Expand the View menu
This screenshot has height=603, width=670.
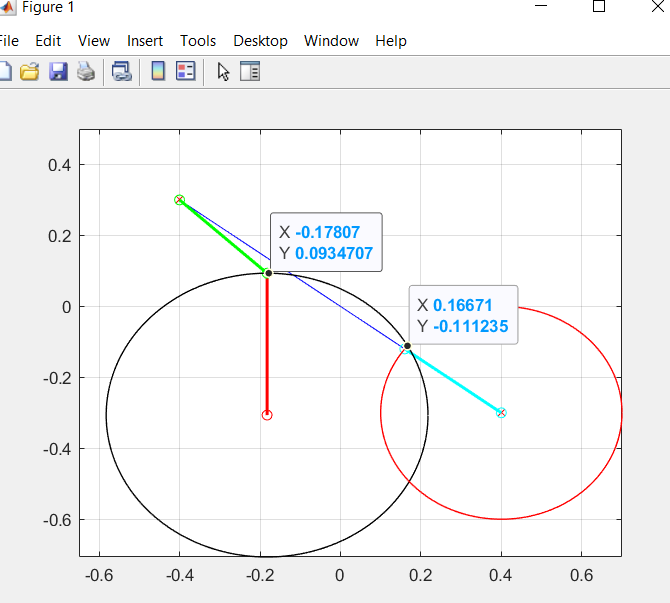coord(94,41)
